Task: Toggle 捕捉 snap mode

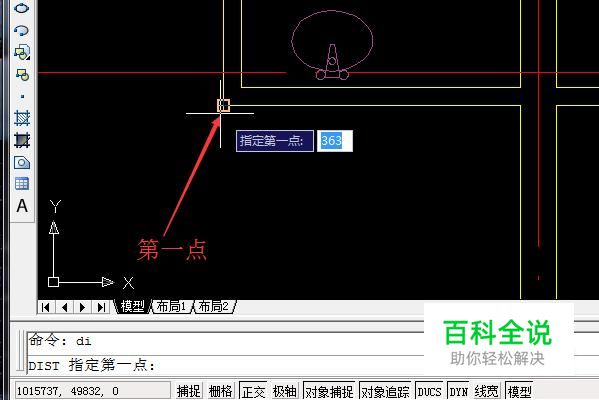Action: click(x=189, y=391)
